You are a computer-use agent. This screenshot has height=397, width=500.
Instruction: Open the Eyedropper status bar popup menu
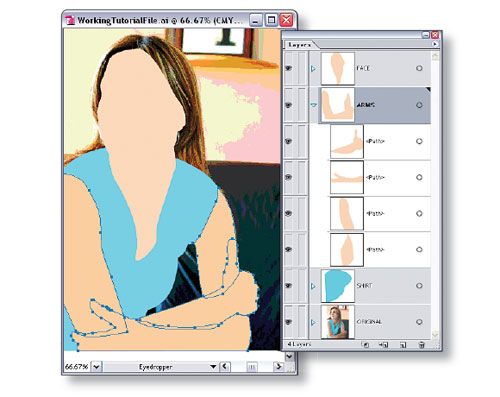coord(213,367)
